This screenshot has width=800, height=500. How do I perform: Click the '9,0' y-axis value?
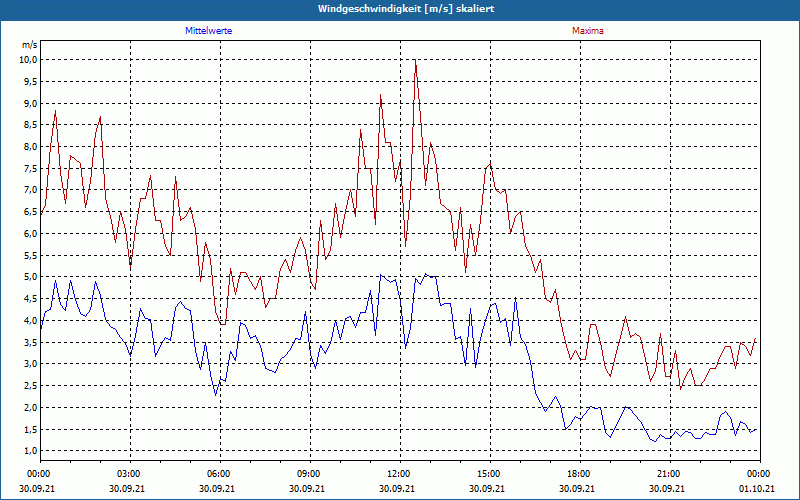(31, 103)
